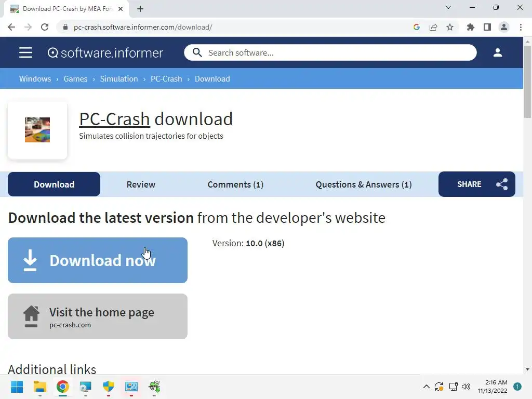Open the hamburger menu on Software Informer
This screenshot has height=399, width=532.
25,52
